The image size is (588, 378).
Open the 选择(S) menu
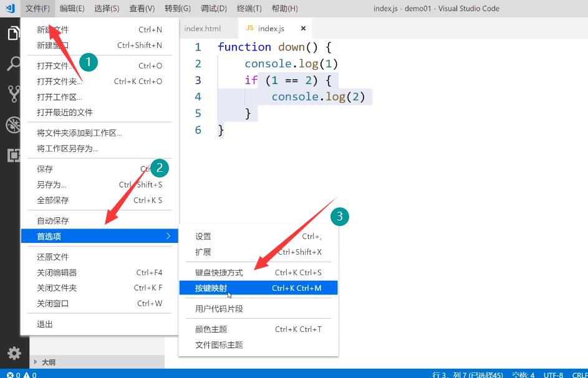tap(107, 8)
